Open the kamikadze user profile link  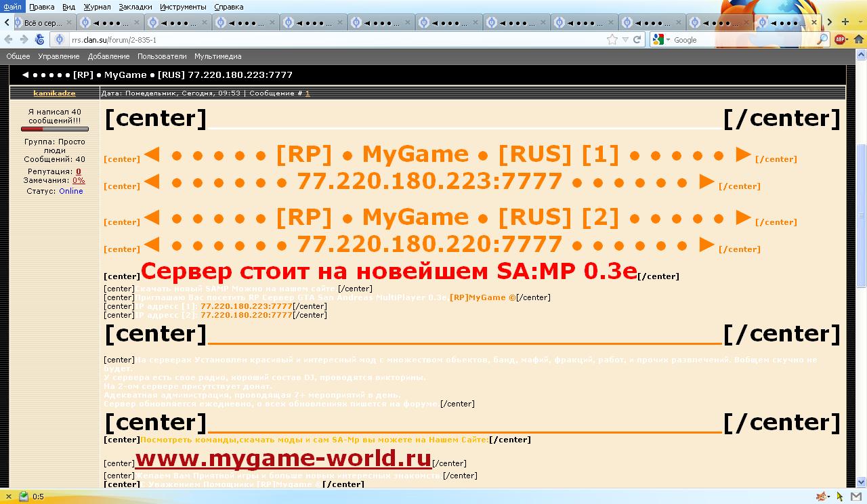click(x=54, y=93)
